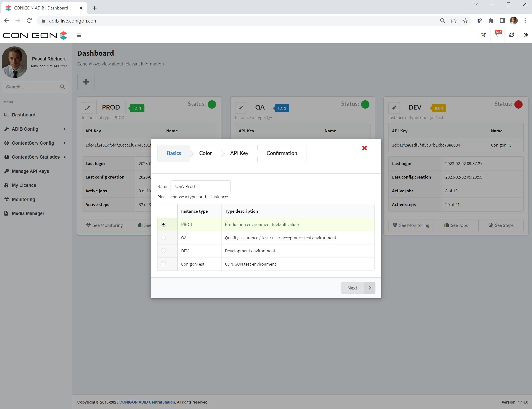The height and width of the screenshot is (409, 532).
Task: Click the Next button in the wizard
Action: click(x=358, y=288)
